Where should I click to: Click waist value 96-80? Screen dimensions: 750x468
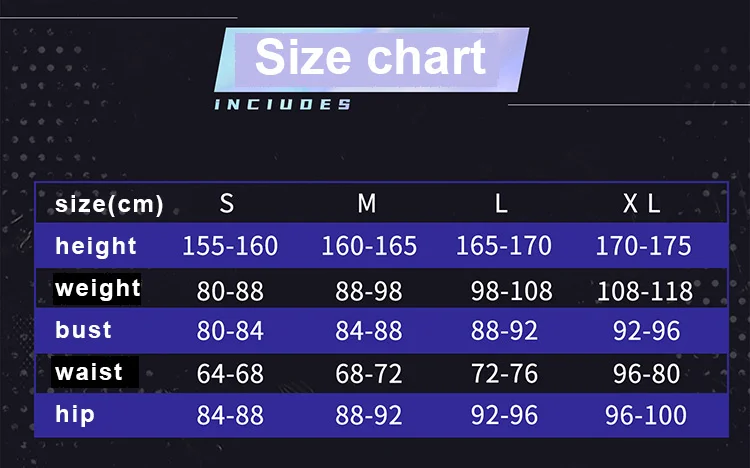[x=647, y=374]
